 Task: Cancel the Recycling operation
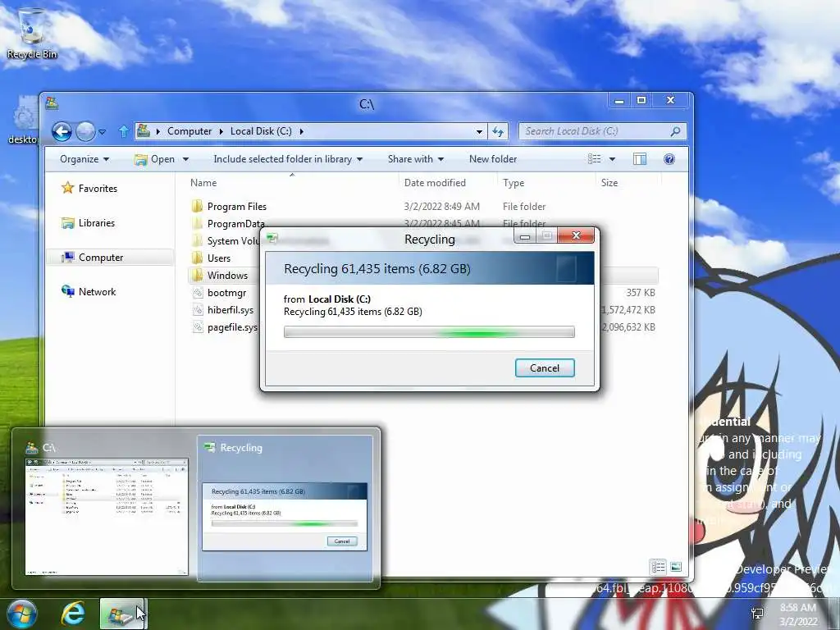coord(545,368)
